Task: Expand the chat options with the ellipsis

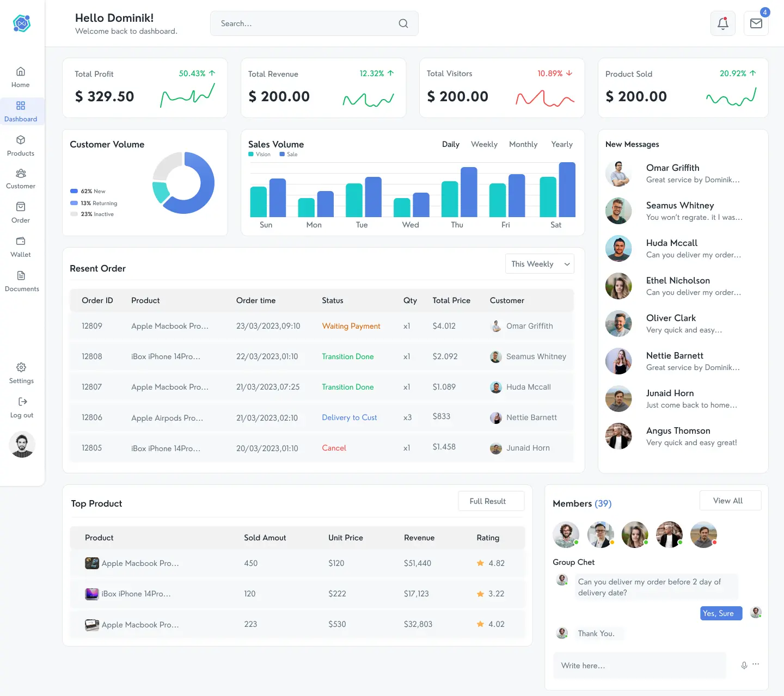Action: point(756,664)
